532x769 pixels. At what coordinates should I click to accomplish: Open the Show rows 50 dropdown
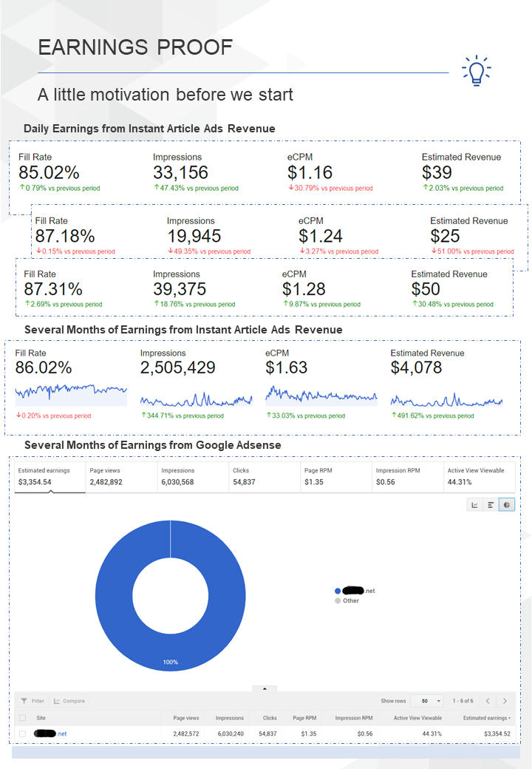(x=426, y=701)
